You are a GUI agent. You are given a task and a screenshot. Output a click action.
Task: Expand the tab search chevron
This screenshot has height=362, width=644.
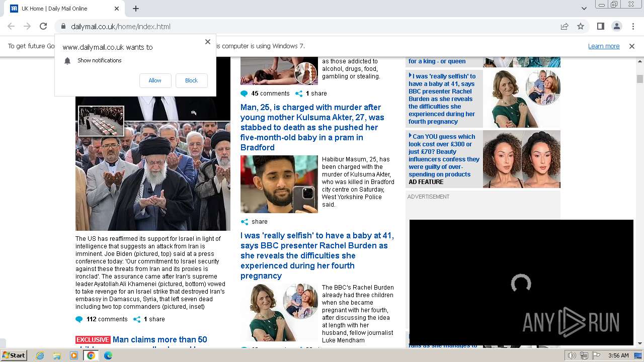(584, 9)
